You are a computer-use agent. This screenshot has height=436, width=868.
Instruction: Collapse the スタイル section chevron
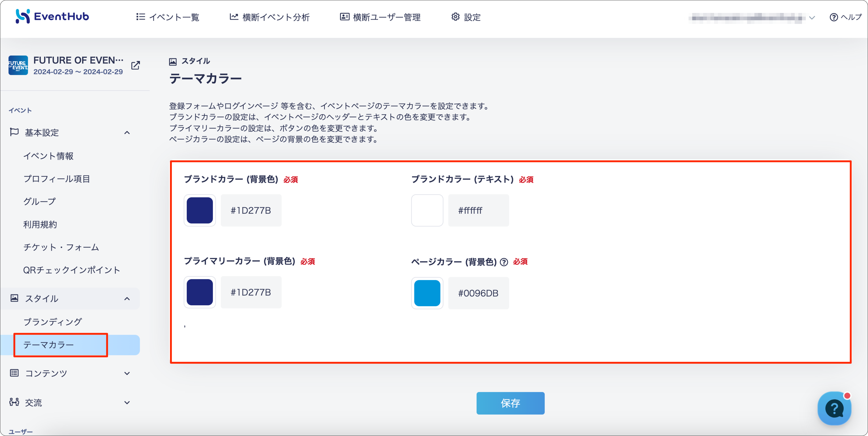tap(127, 299)
